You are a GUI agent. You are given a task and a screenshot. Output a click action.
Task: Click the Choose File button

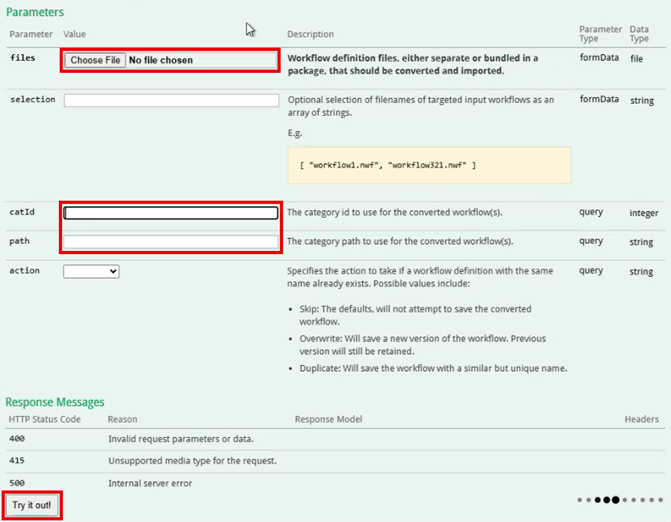click(x=96, y=60)
